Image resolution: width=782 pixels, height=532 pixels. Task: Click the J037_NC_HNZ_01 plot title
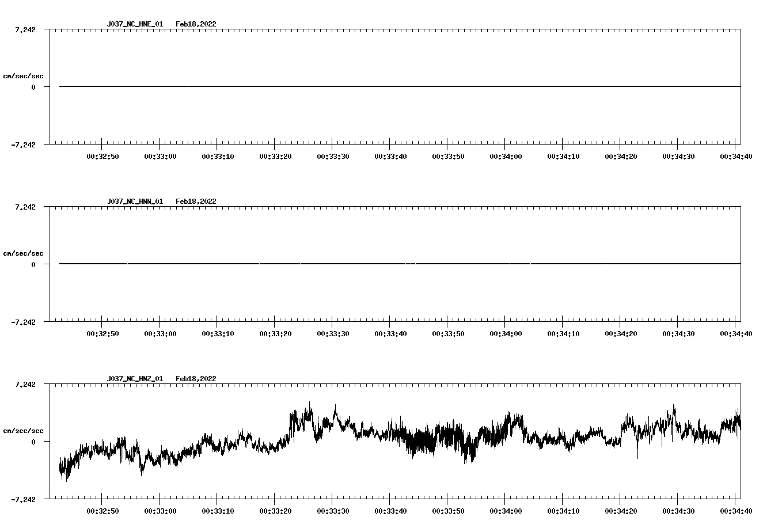pyautogui.click(x=135, y=379)
